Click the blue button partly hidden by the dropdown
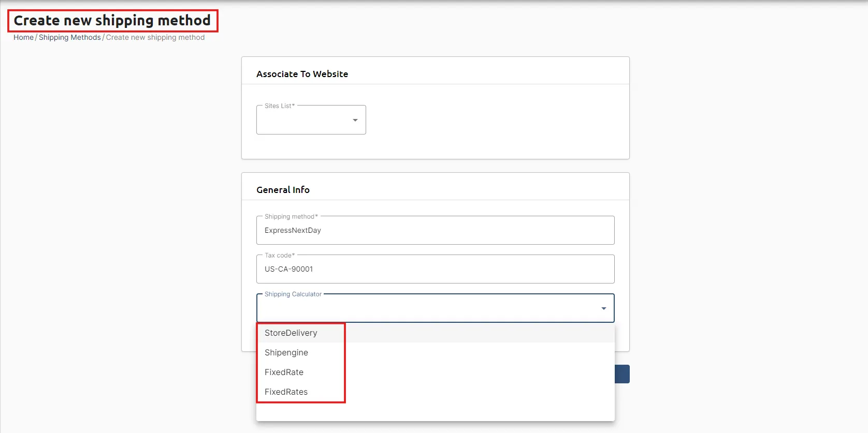This screenshot has height=433, width=868. tap(622, 374)
